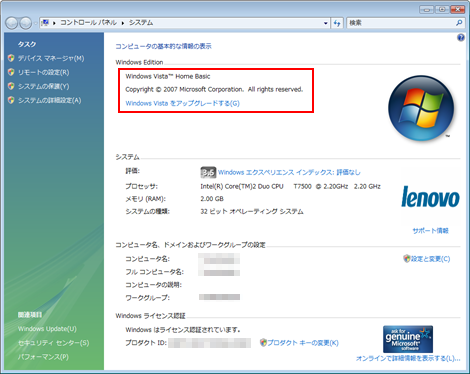This screenshot has height=374, width=470.
Task: Click Windows Vista をアップグレードする(G) link
Action: (x=183, y=103)
